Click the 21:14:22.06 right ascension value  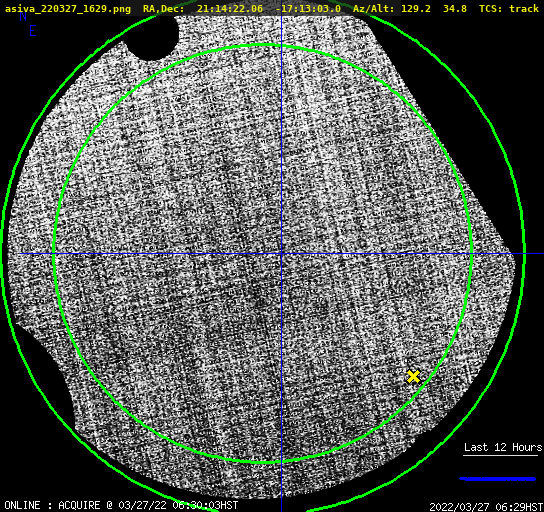pyautogui.click(x=230, y=9)
